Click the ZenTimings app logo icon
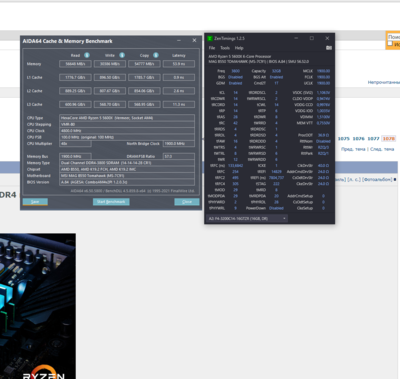400x379 pixels. click(x=210, y=38)
